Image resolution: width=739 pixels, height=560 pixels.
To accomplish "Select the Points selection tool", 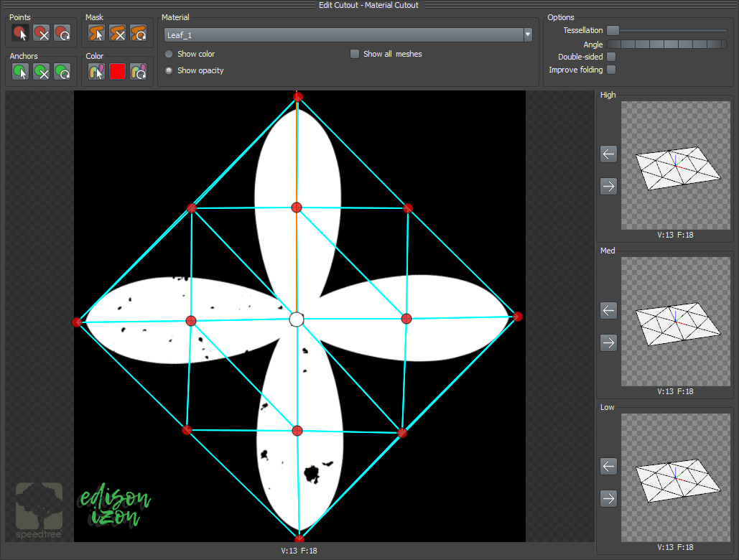I will tap(19, 32).
